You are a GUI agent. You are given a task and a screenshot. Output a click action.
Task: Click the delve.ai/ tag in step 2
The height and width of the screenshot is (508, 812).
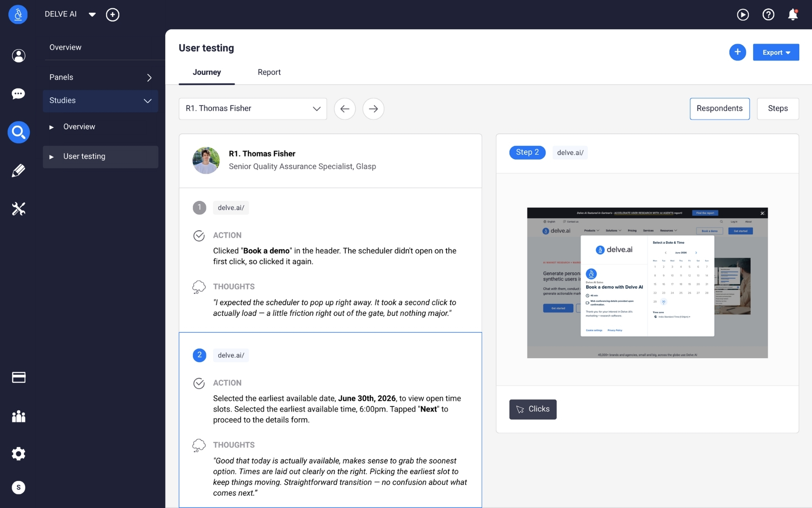(x=231, y=356)
